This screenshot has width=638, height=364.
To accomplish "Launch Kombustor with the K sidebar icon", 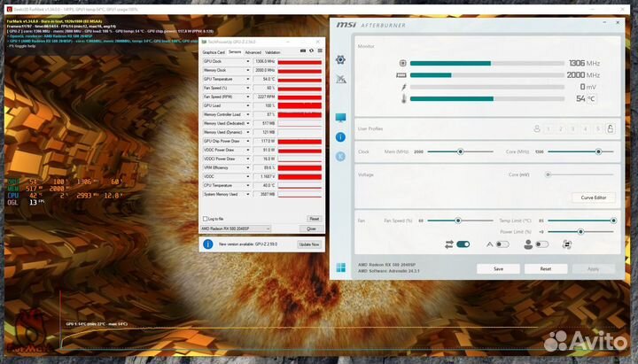I will (x=340, y=156).
